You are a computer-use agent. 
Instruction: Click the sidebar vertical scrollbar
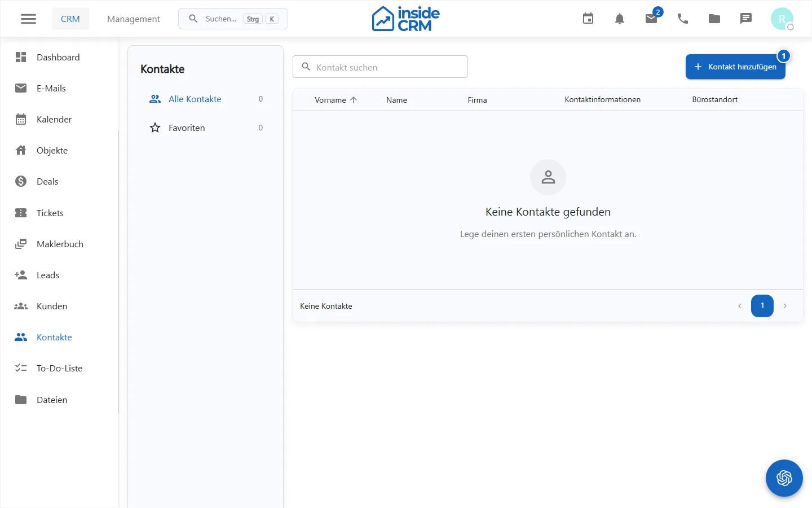pos(118,272)
